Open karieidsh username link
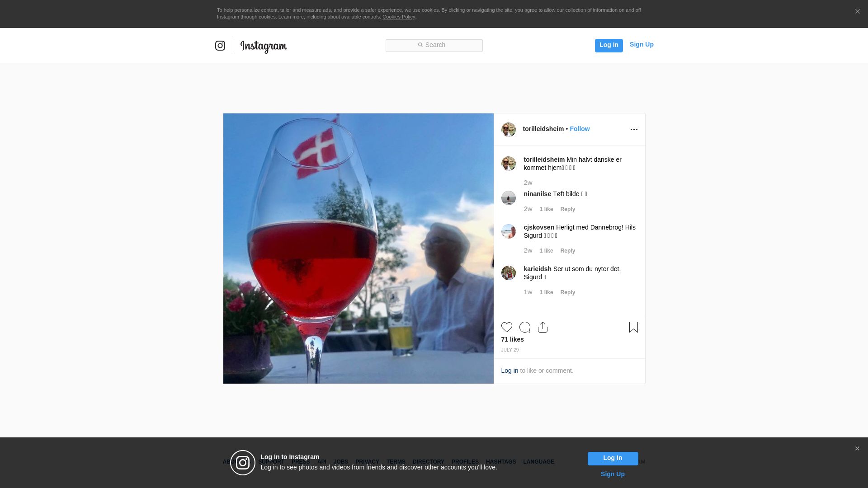Viewport: 868px width, 488px height. [538, 269]
